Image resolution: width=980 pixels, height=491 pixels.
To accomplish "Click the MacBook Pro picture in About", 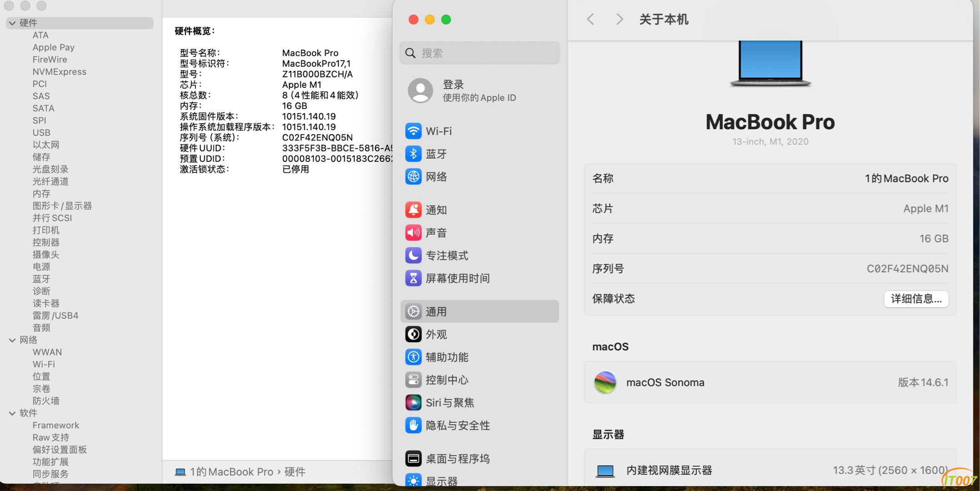I will coord(770,64).
